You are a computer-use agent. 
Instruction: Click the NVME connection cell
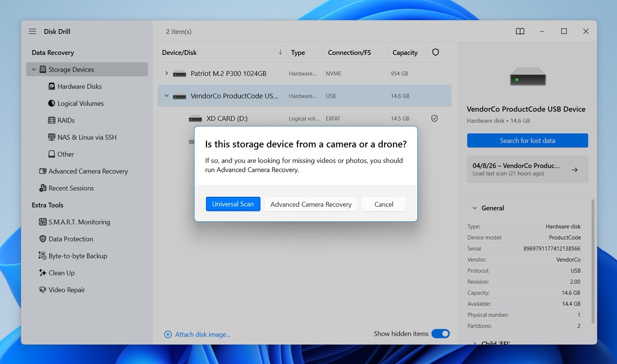[x=333, y=73]
